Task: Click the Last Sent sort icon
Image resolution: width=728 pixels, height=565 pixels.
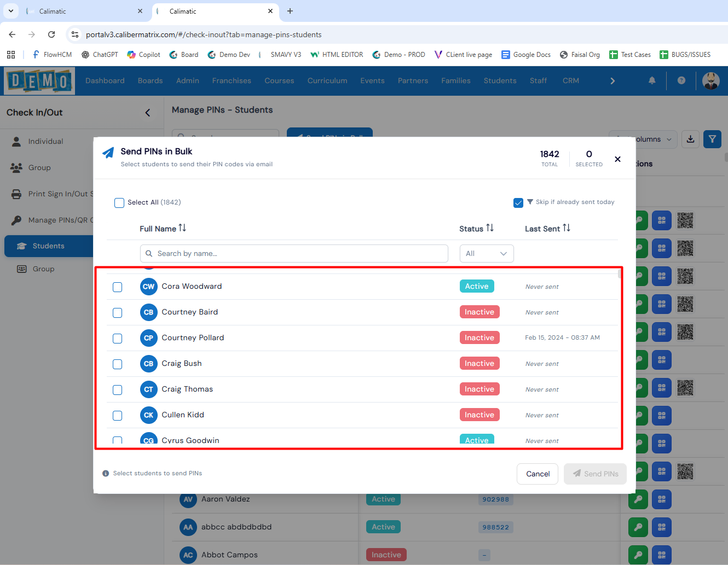Action: (x=567, y=228)
